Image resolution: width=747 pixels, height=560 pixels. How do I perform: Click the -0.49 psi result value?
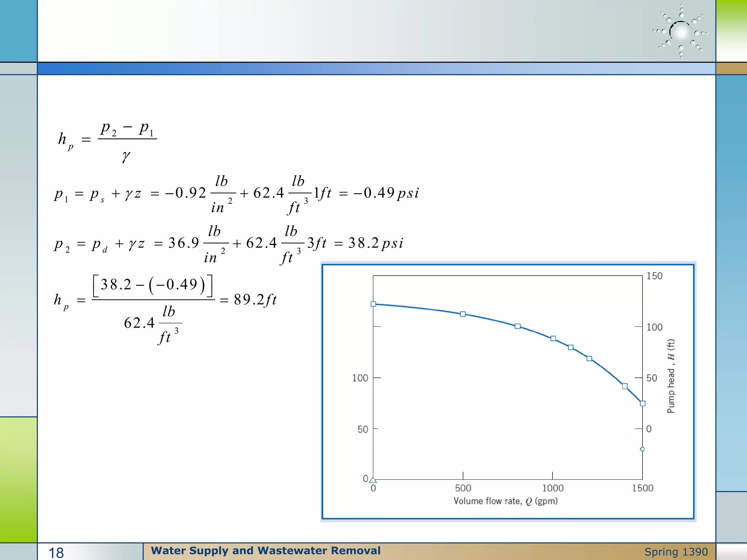[x=386, y=193]
